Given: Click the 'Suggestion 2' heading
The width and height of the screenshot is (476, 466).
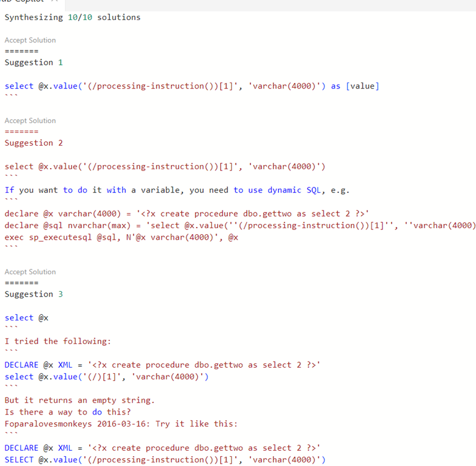Looking at the screenshot, I should click(33, 143).
